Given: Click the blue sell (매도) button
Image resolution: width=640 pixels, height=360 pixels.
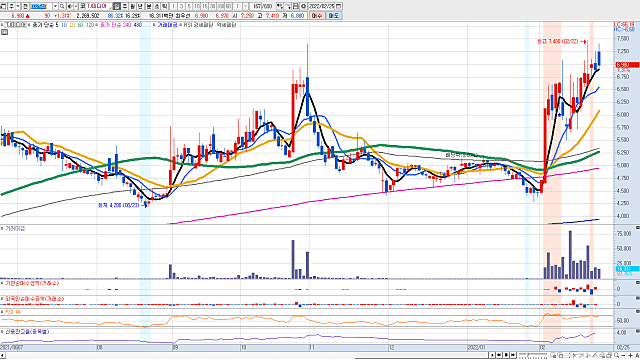Looking at the screenshot, I should [333, 16].
